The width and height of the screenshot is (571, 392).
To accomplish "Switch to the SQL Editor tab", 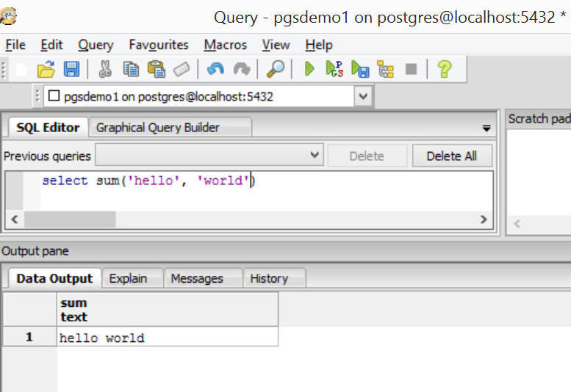I will (x=48, y=127).
